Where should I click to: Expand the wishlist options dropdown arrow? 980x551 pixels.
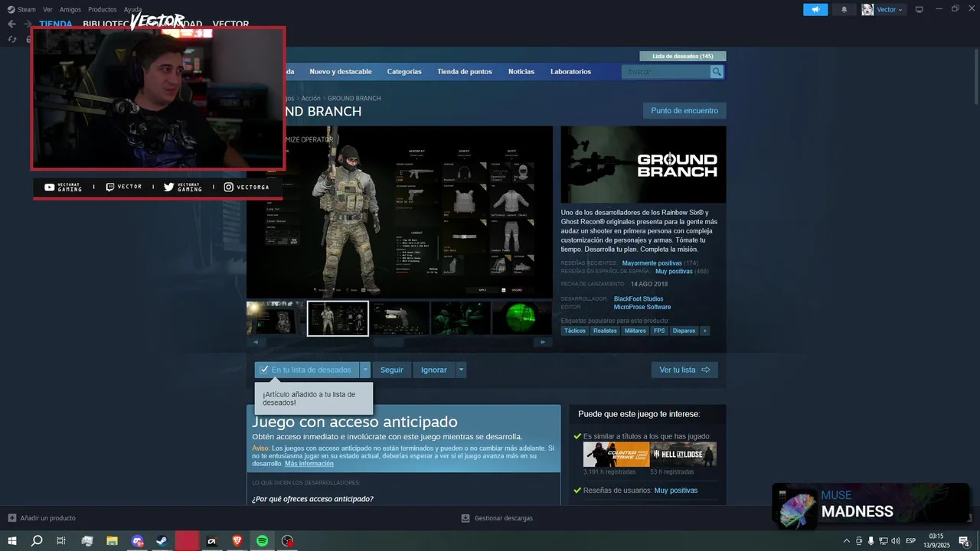coord(365,370)
